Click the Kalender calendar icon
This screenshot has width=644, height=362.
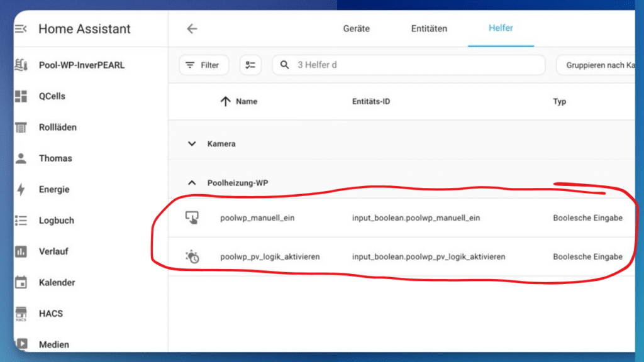pos(21,282)
